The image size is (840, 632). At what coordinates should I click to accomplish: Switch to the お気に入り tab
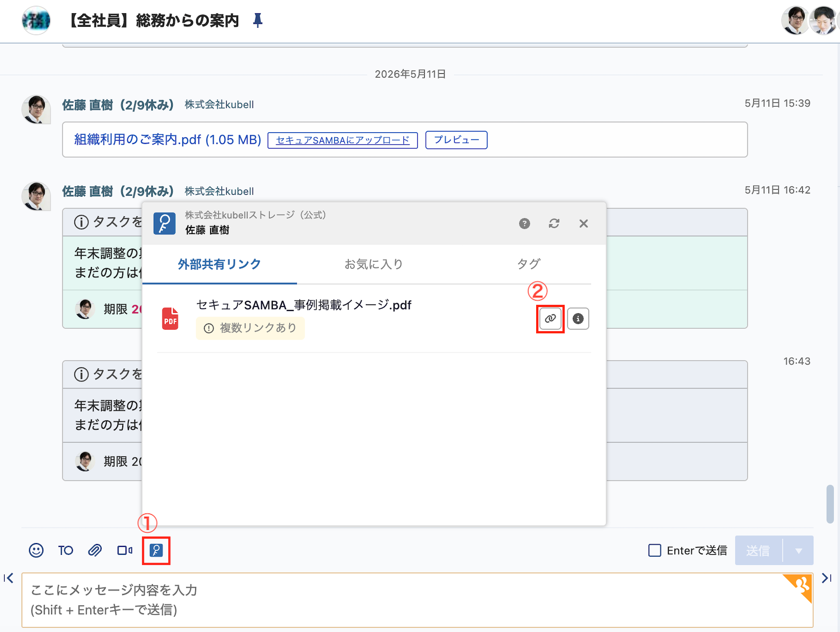point(374,264)
